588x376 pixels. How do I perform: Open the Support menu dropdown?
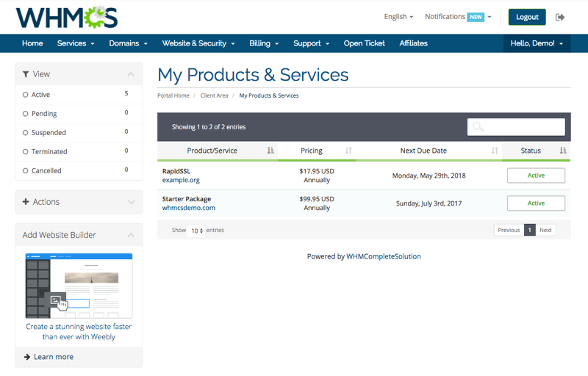[x=311, y=43]
